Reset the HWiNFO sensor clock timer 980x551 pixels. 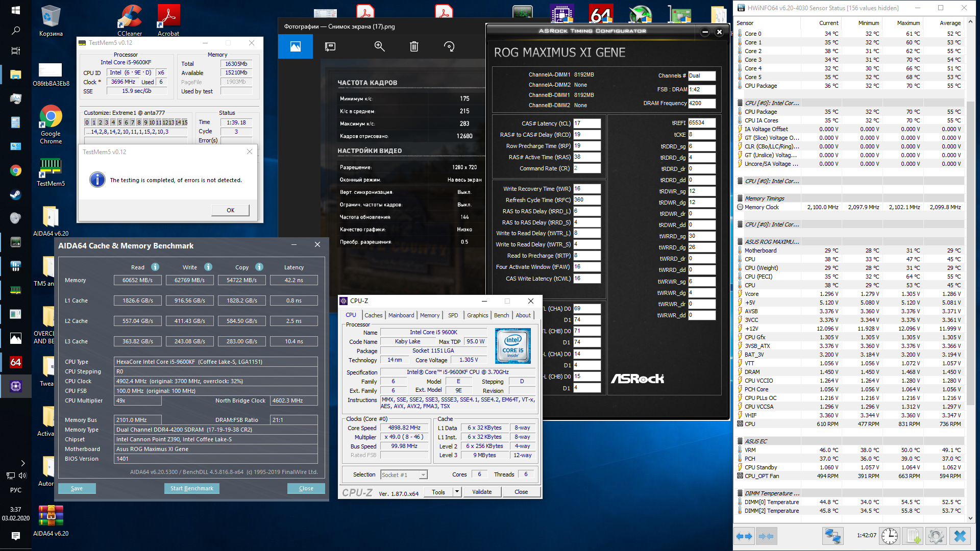tap(890, 536)
